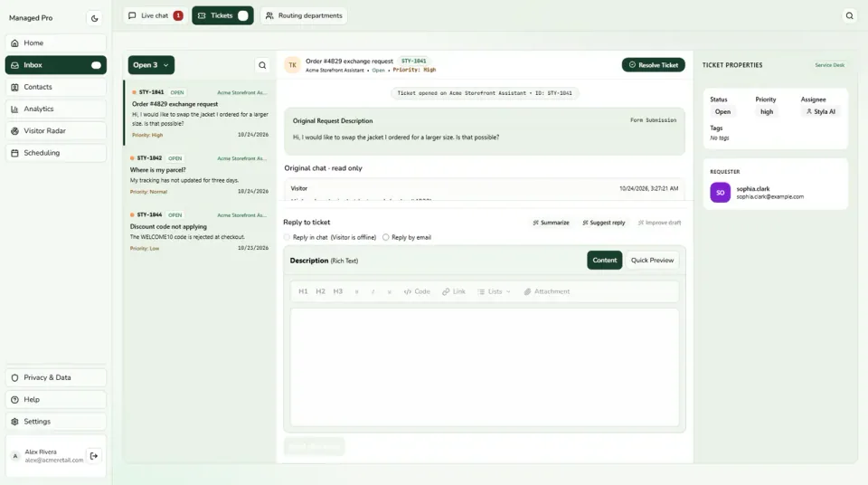Open the Open 3 filter dropdown
This screenshot has width=868, height=485.
[x=151, y=65]
